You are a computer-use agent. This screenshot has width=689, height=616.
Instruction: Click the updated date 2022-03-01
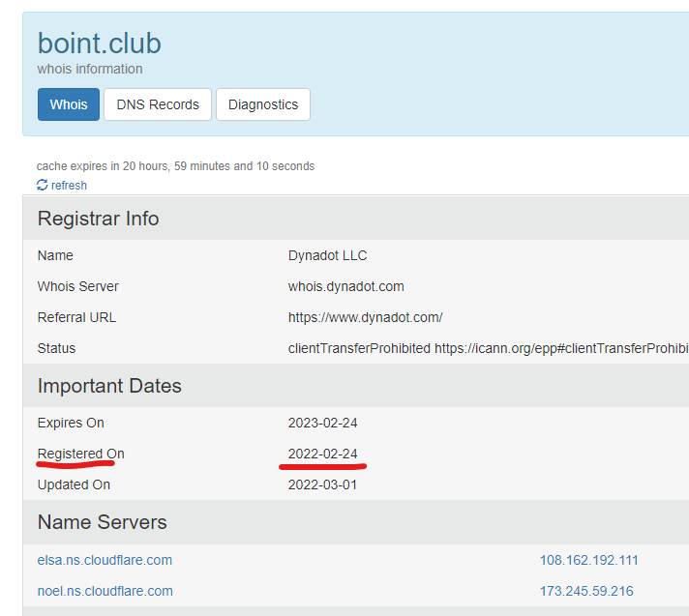(x=322, y=484)
